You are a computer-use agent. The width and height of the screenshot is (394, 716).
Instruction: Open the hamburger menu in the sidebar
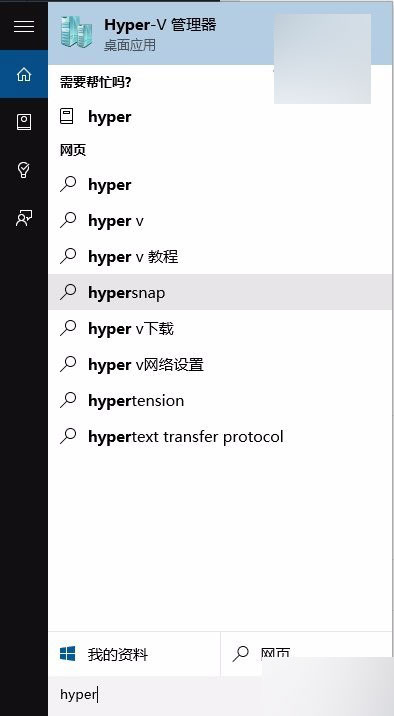pos(24,26)
